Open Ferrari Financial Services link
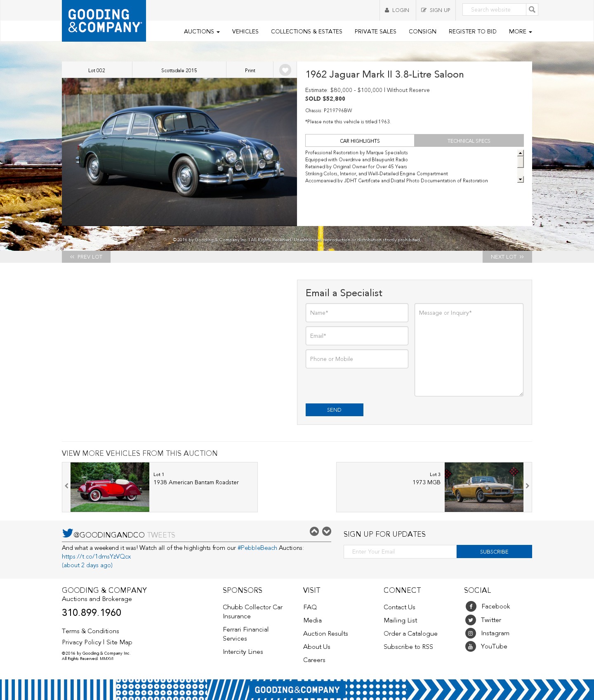This screenshot has width=594, height=700. [x=246, y=634]
